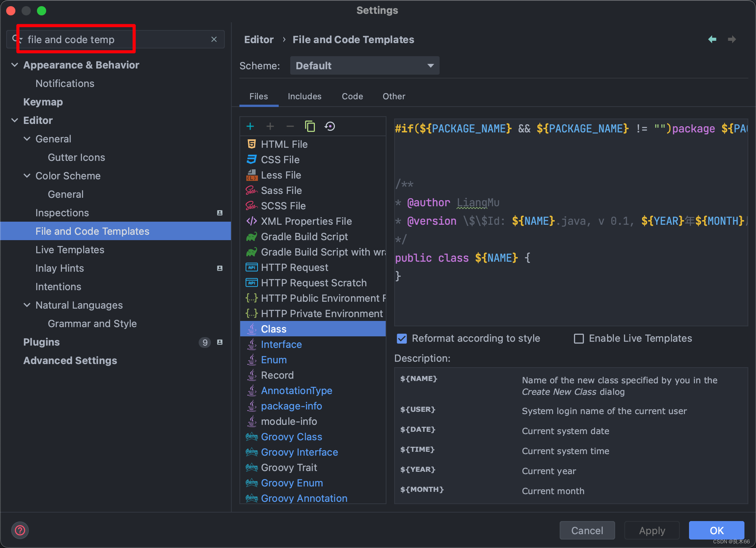Select the Enum template
The height and width of the screenshot is (548, 756).
click(313, 360)
